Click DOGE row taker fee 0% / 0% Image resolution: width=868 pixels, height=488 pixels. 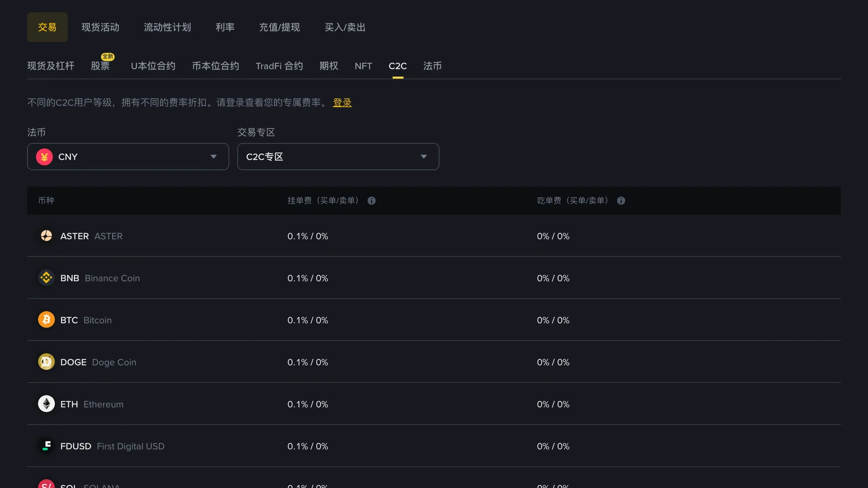click(x=553, y=362)
